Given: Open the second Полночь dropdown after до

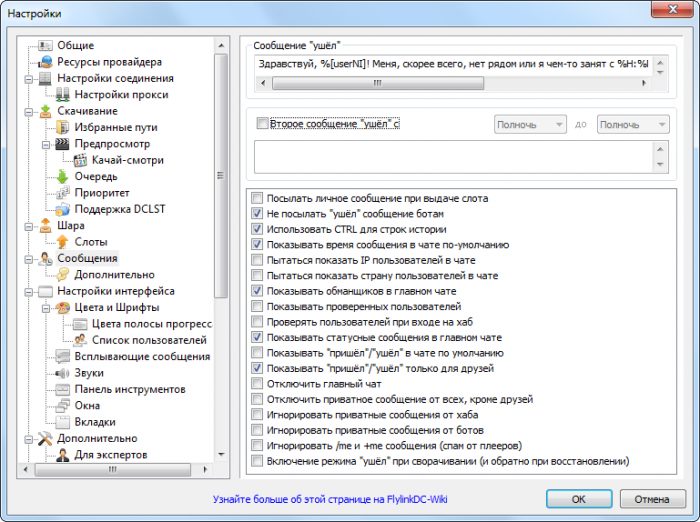Looking at the screenshot, I should tap(633, 125).
